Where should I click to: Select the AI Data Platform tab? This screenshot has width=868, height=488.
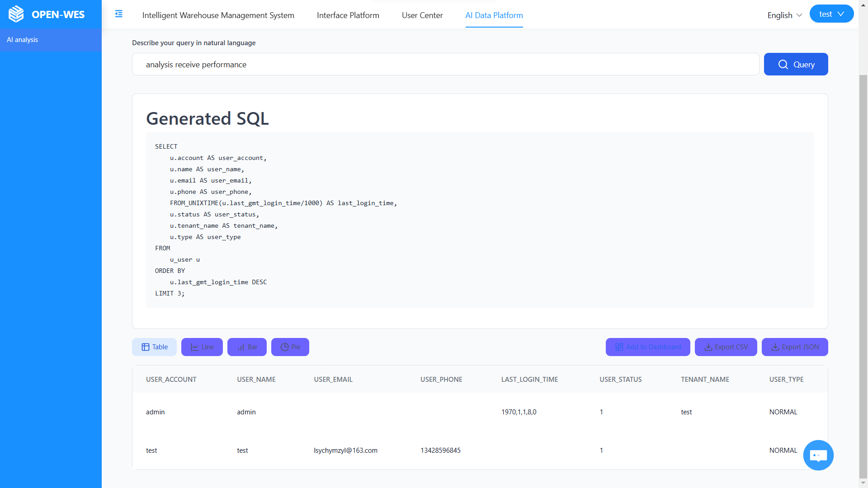pyautogui.click(x=494, y=15)
